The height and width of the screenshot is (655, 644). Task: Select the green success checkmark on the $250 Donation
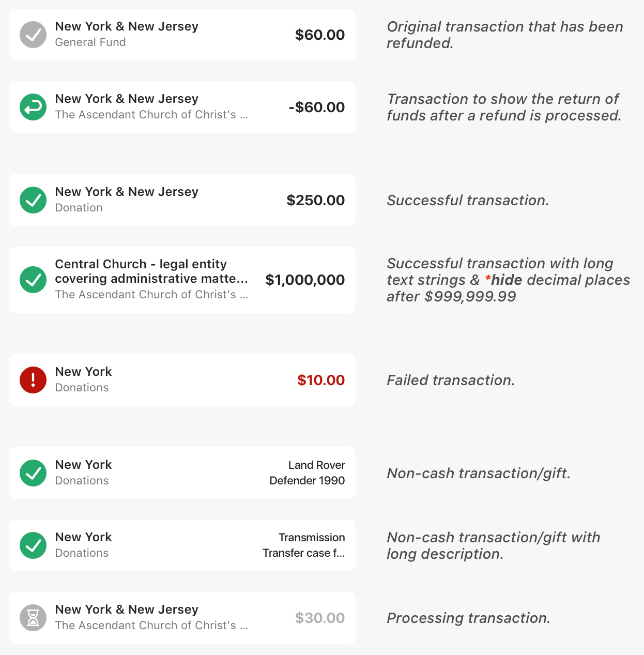click(x=33, y=200)
